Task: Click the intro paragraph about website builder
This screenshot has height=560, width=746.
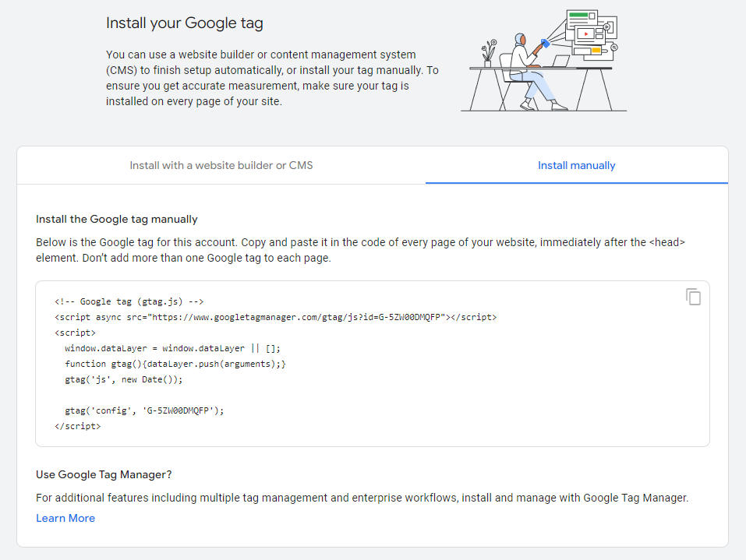Action: click(x=272, y=78)
